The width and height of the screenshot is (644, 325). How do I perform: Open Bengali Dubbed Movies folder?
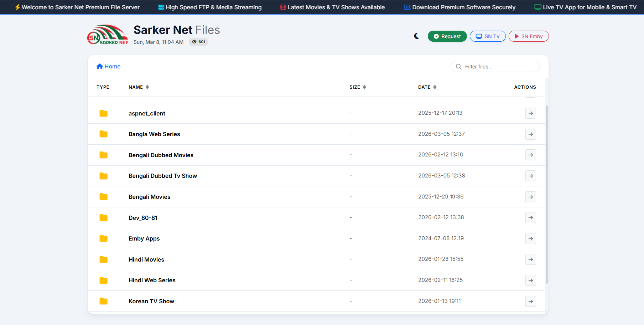pos(161,155)
